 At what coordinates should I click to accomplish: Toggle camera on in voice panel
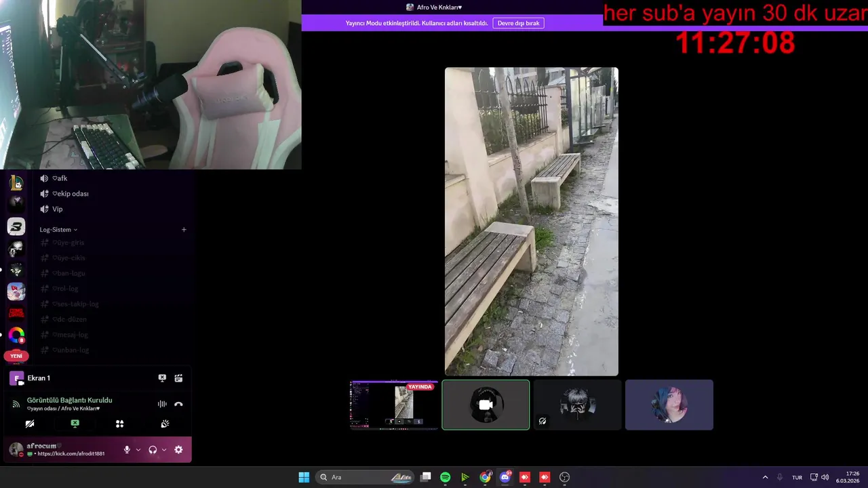pyautogui.click(x=30, y=424)
